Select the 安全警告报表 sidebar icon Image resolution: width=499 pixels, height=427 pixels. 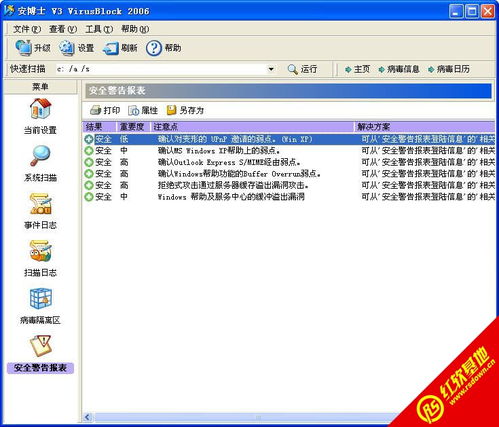[x=40, y=346]
